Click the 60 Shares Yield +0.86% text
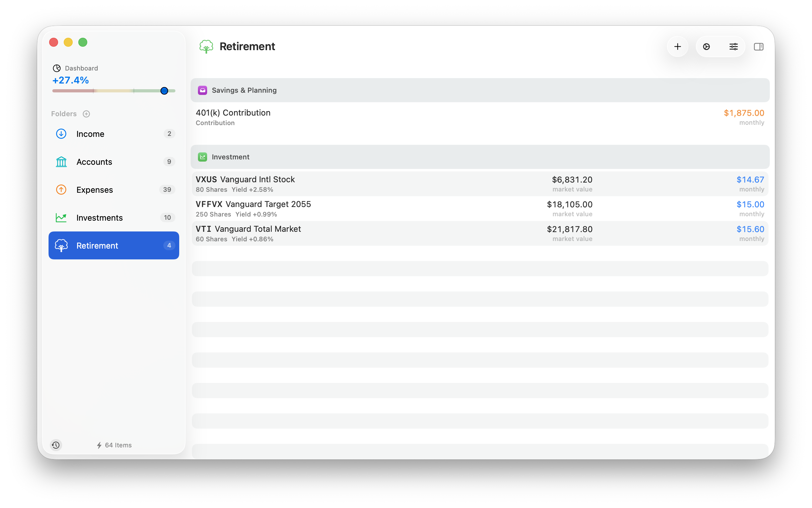Image resolution: width=812 pixels, height=508 pixels. [x=234, y=239]
